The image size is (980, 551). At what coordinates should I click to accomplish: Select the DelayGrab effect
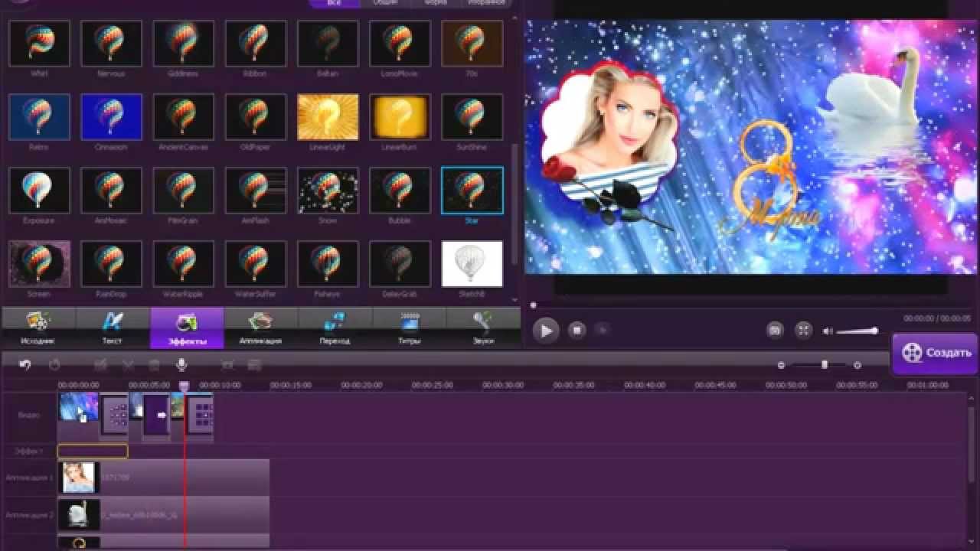400,263
